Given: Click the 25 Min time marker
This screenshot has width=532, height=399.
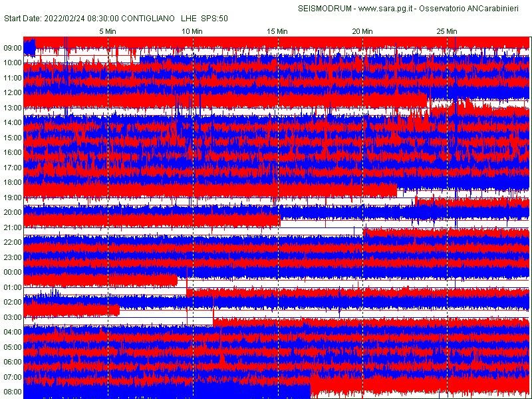Looking at the screenshot, I should point(447,31).
